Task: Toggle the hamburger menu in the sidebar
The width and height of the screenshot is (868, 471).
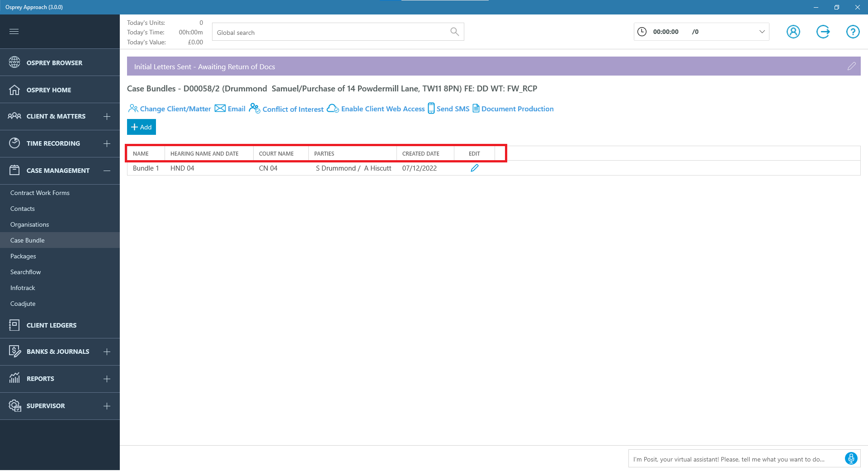Action: pos(14,31)
